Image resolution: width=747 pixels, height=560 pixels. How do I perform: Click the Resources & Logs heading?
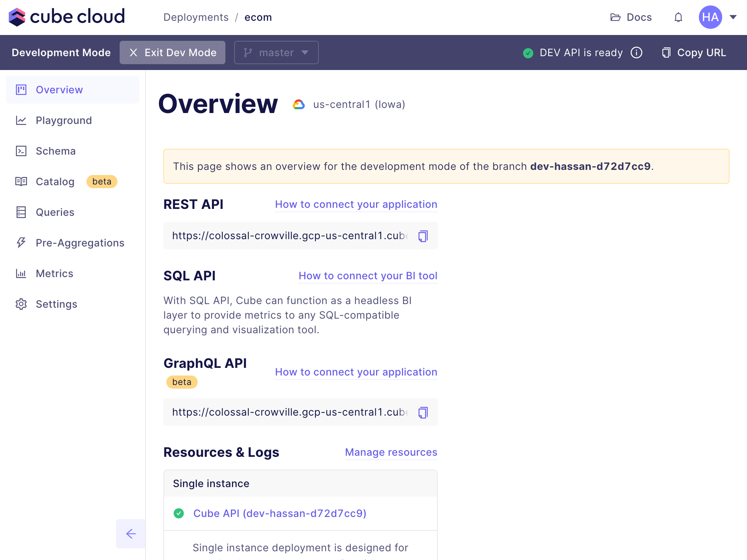tap(221, 452)
